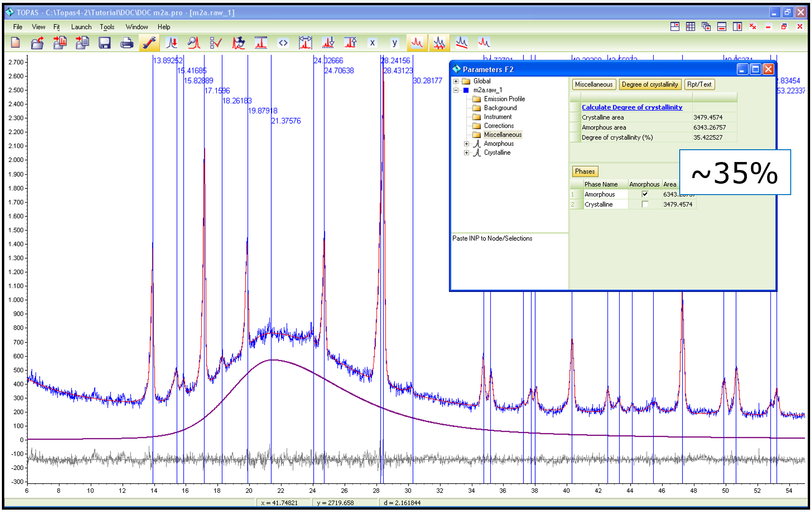Select Corrections folder in parameter tree
The image size is (812, 512).
point(499,126)
